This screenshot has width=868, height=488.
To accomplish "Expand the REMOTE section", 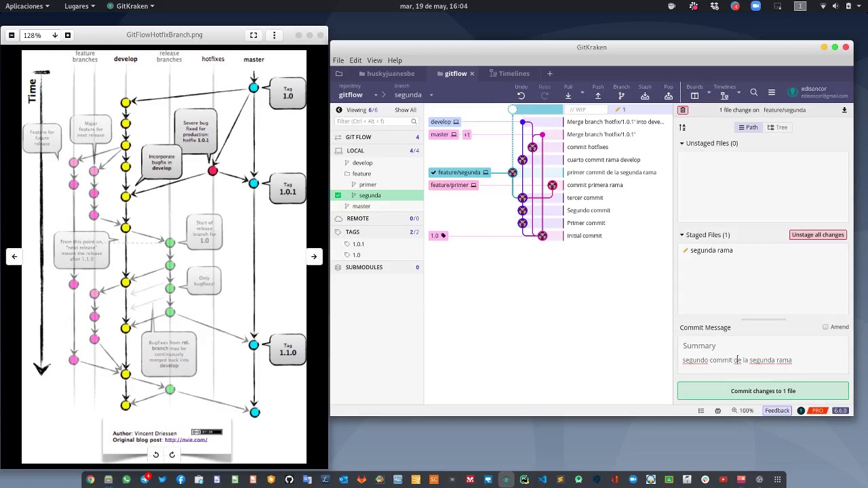I will click(x=378, y=218).
